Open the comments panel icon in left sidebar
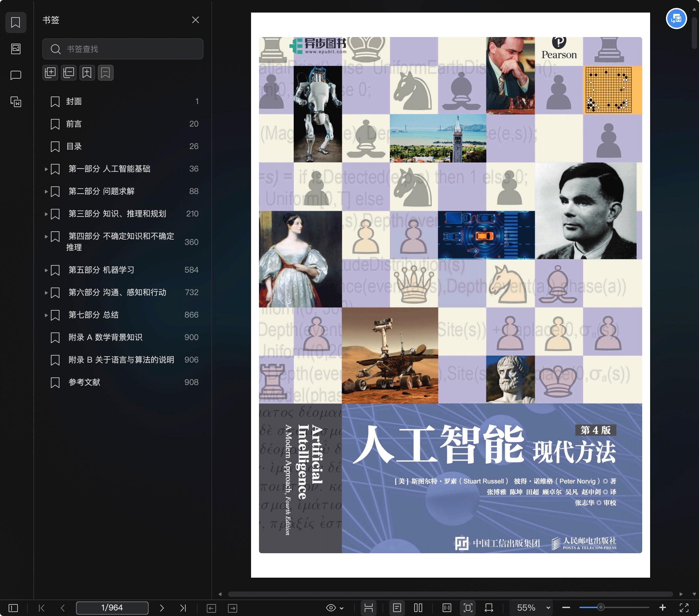This screenshot has width=699, height=616. tap(16, 75)
